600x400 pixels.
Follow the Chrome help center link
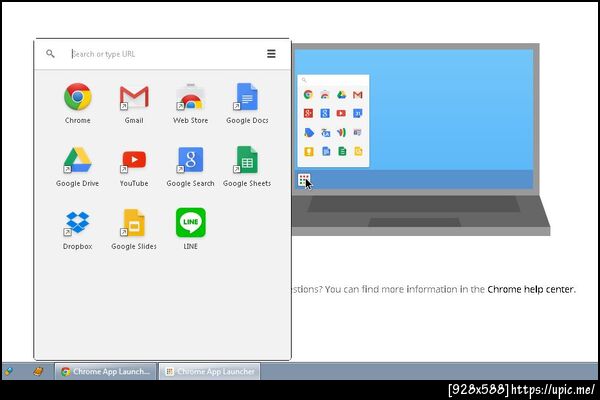pos(531,289)
